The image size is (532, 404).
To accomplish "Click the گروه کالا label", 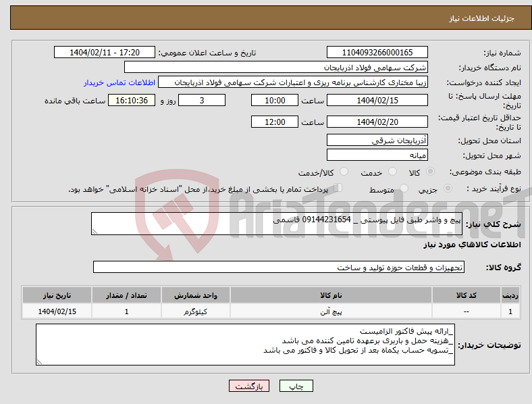I will pos(504,268).
